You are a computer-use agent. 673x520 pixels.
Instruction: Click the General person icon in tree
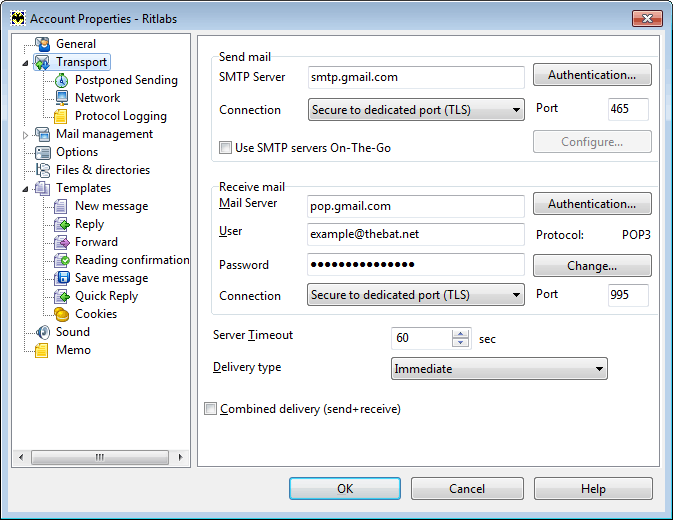(42, 44)
